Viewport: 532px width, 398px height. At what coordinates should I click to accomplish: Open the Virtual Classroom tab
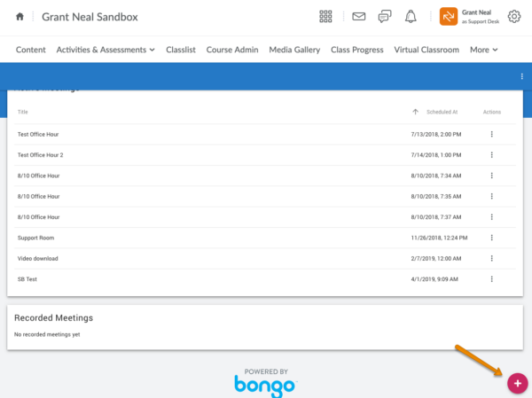426,50
